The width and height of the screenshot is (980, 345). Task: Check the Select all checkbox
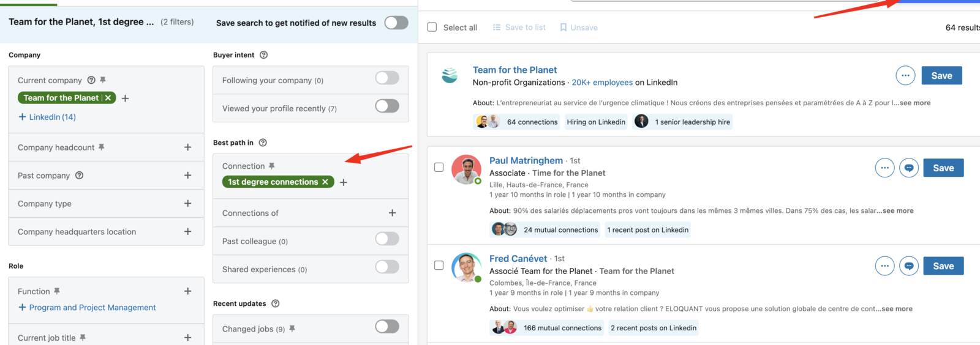coord(432,27)
